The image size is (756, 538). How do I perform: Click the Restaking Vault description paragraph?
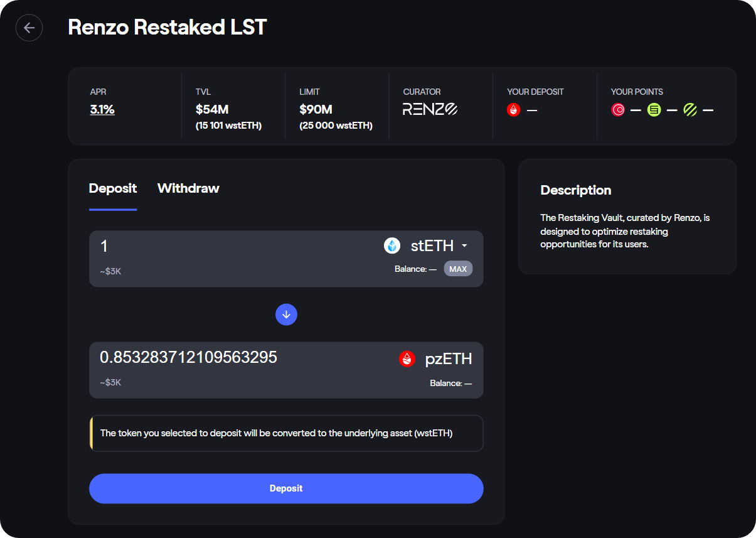[x=625, y=231]
